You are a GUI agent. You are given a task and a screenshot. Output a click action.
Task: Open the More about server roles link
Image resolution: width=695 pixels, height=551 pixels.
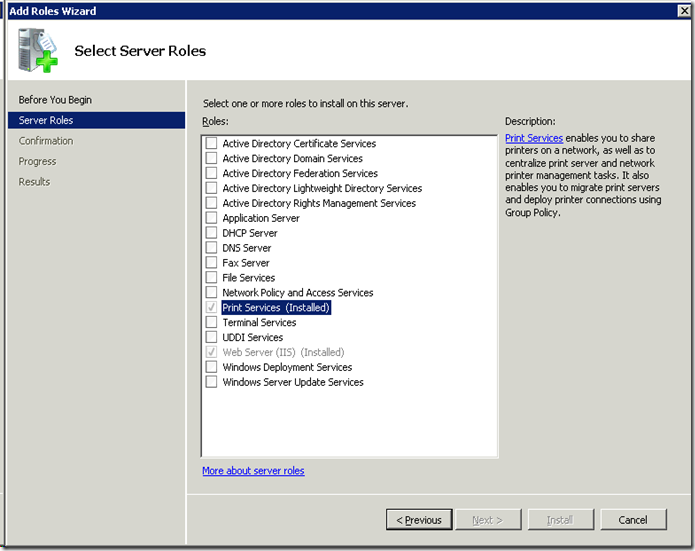pyautogui.click(x=253, y=471)
